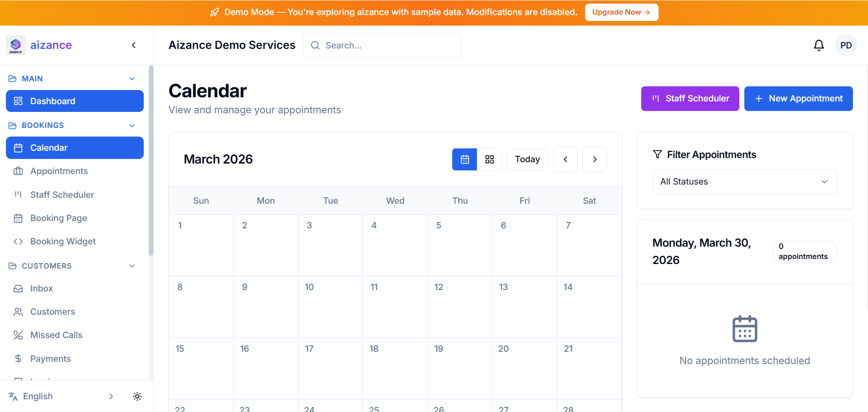This screenshot has width=868, height=412.
Task: Click the filter funnel icon
Action: pyautogui.click(x=657, y=154)
